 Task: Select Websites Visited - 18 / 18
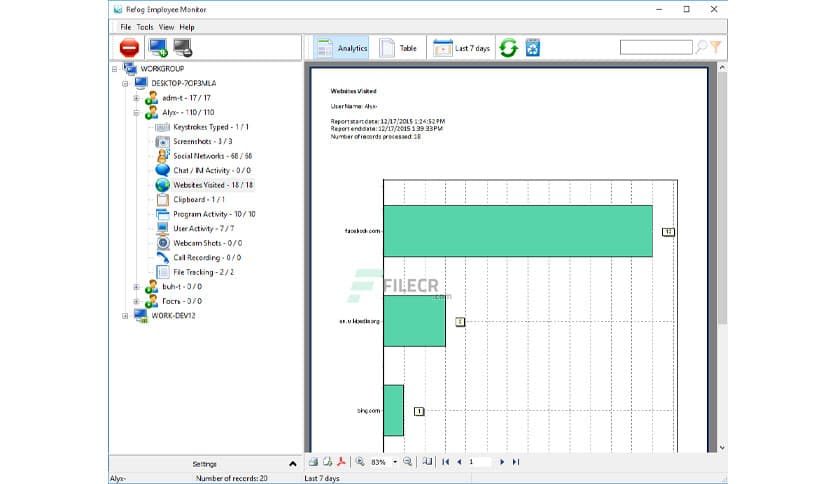click(x=213, y=185)
